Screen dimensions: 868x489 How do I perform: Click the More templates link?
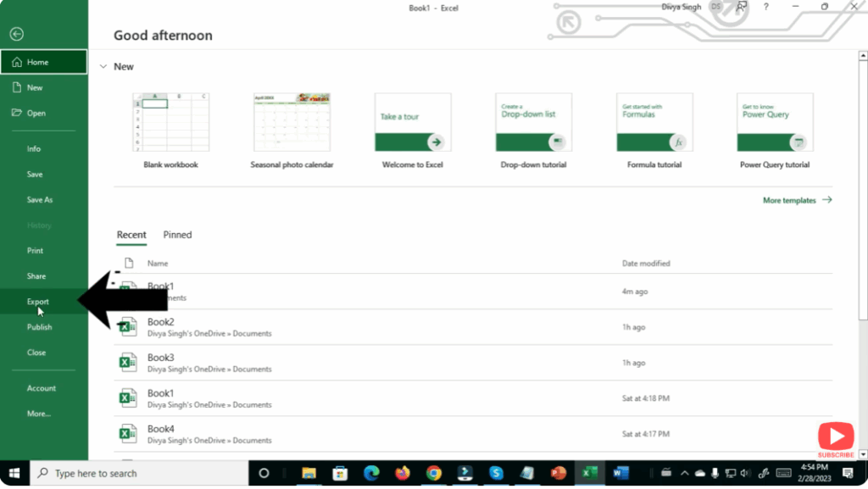[797, 201]
